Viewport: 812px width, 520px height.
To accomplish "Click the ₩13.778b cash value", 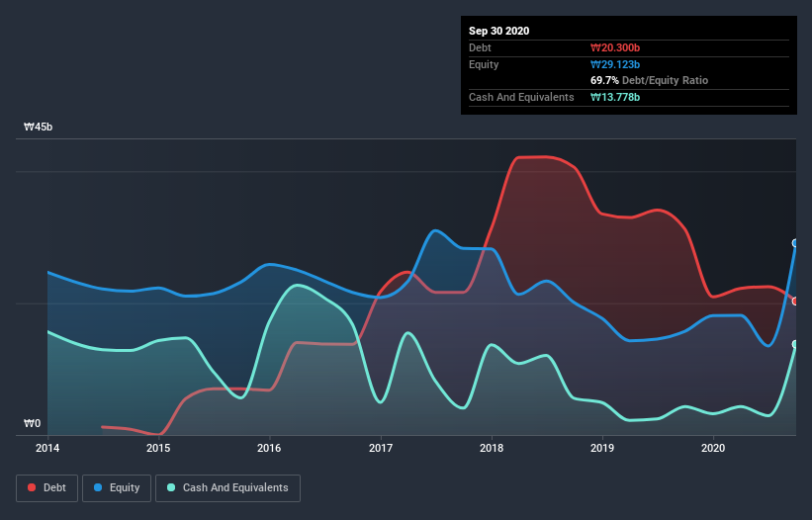I will [x=615, y=97].
